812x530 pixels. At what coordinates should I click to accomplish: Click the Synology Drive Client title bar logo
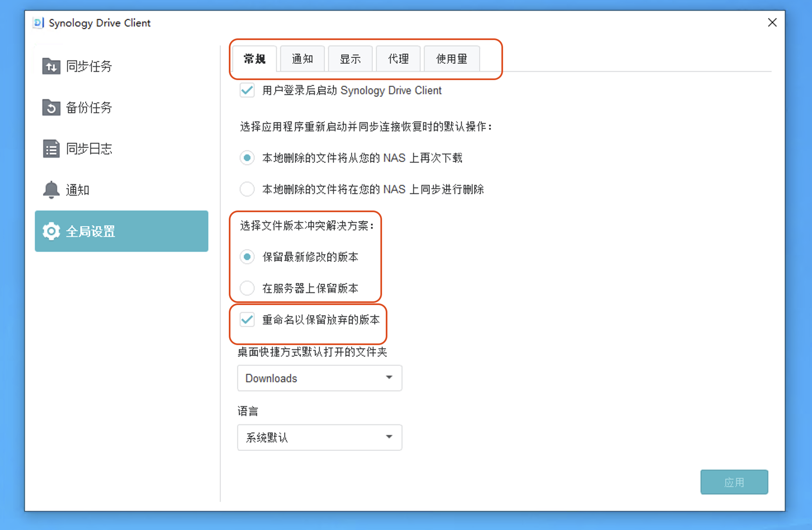(x=38, y=23)
